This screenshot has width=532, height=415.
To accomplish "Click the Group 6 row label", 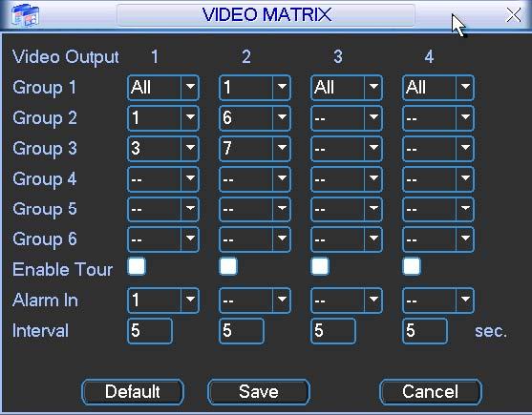I will point(45,239).
